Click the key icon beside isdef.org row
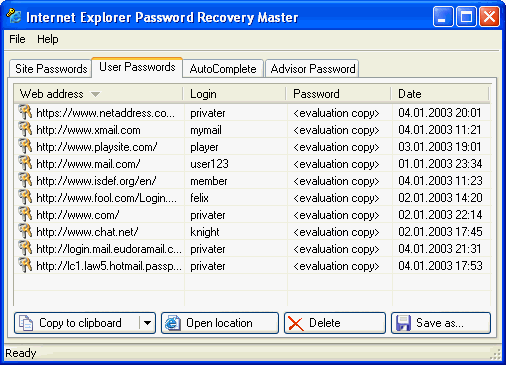This screenshot has width=506, height=365. (x=25, y=180)
